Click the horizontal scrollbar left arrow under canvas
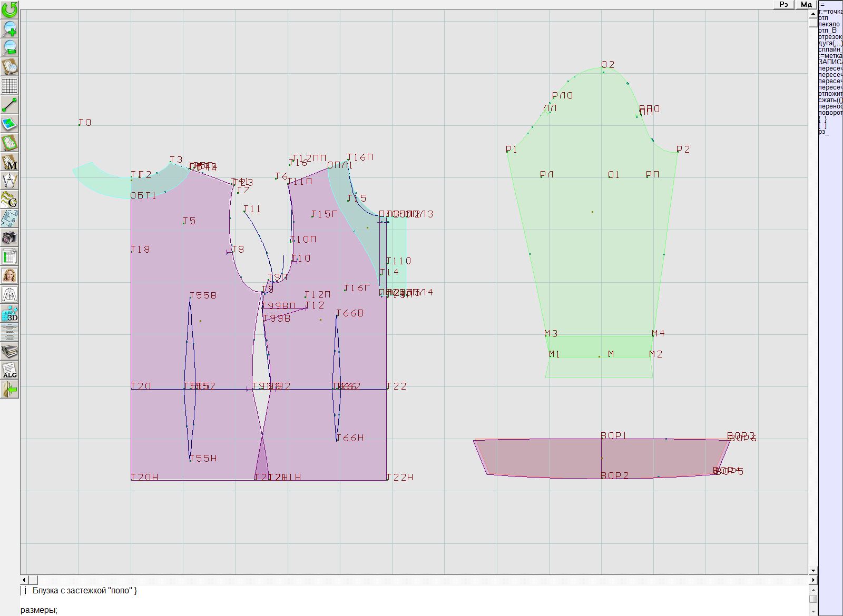 coord(24,580)
